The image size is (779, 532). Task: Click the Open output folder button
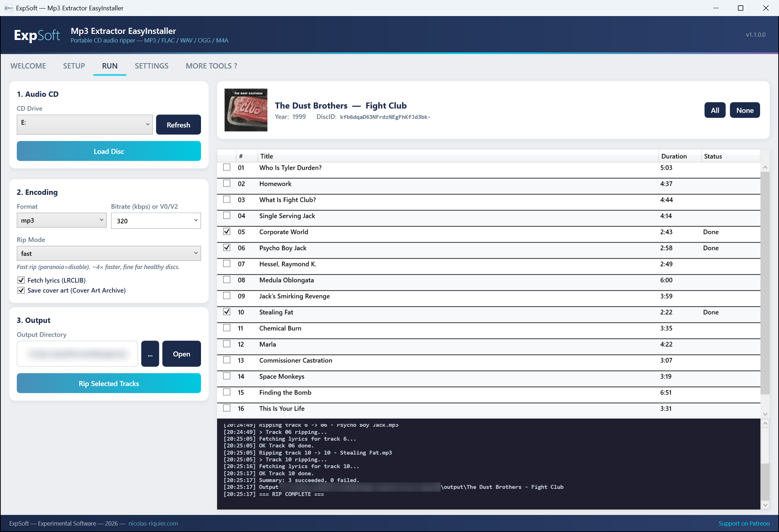click(x=182, y=354)
